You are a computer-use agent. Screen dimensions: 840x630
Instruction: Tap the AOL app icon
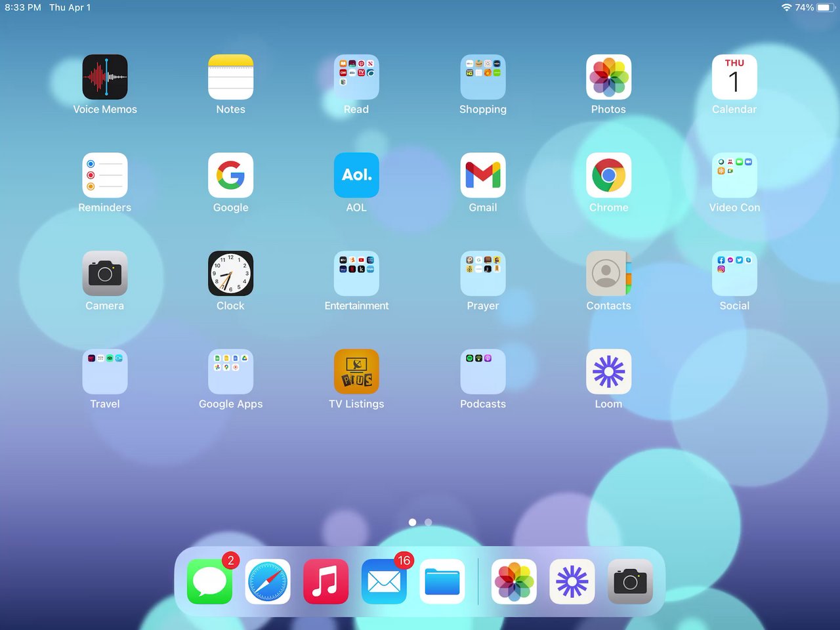pos(356,175)
